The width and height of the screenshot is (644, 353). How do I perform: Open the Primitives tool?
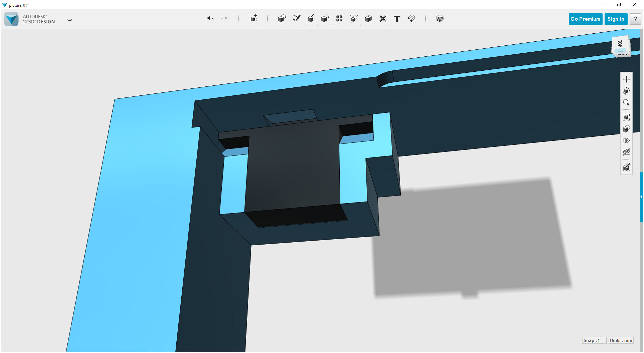click(282, 19)
